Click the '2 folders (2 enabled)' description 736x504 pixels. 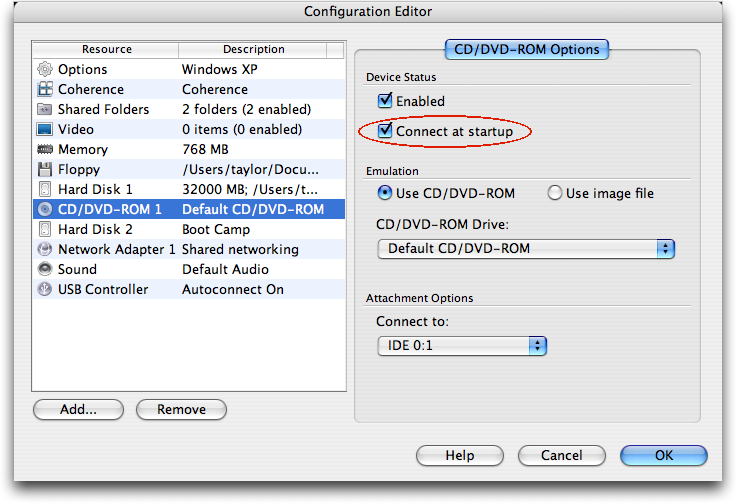[246, 109]
